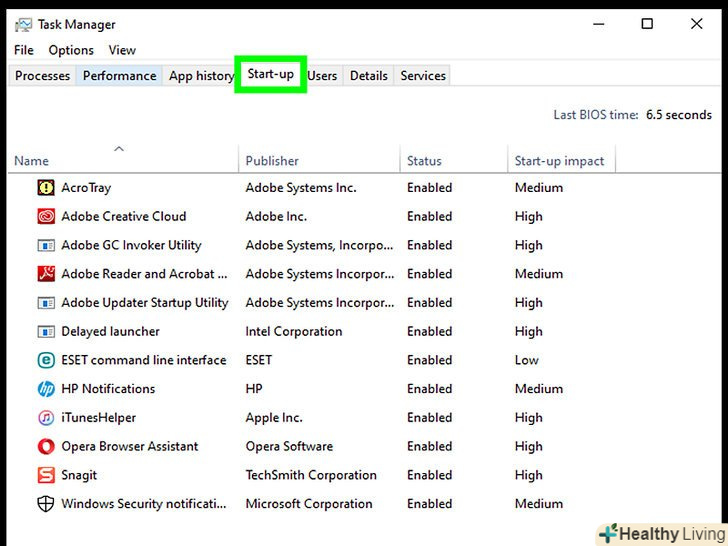Sort by the Status column header
Screen dimensions: 728x546
coord(454,161)
